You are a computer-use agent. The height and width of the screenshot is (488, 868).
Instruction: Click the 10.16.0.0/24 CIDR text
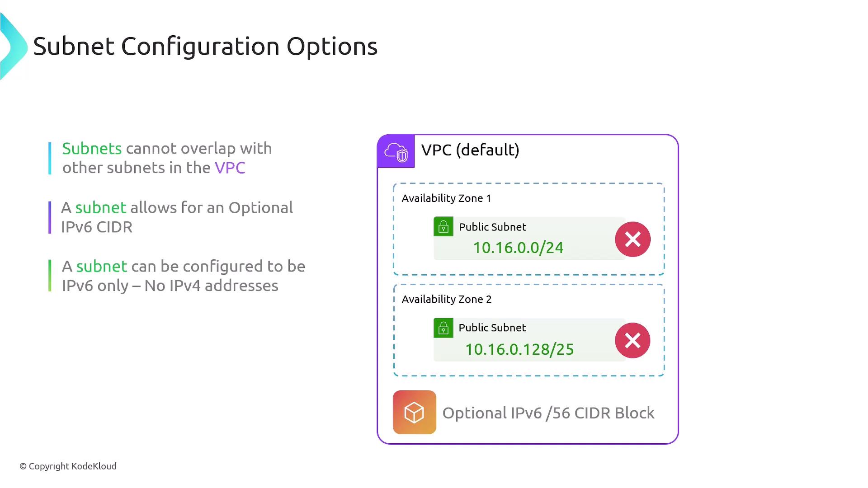pyautogui.click(x=518, y=248)
